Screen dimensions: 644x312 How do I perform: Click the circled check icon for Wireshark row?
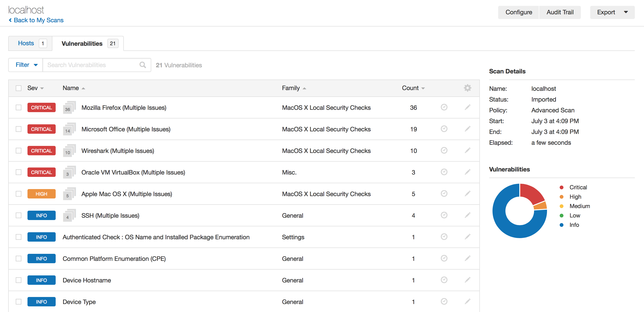pyautogui.click(x=444, y=150)
